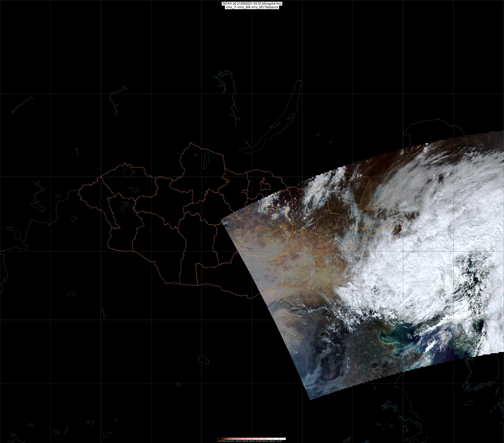This screenshot has height=443, width=504.
Task: Click the 257.22 colorbar tick label
Action: pos(238,441)
